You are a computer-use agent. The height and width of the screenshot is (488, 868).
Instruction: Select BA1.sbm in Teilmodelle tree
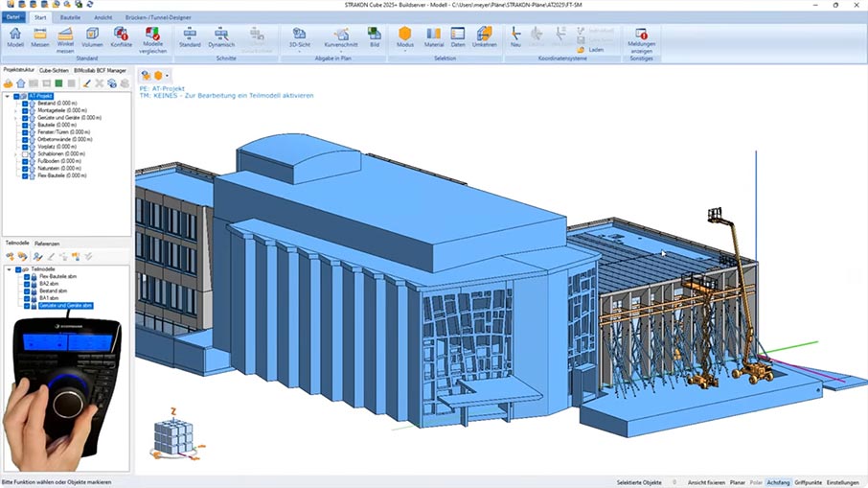pyautogui.click(x=49, y=298)
